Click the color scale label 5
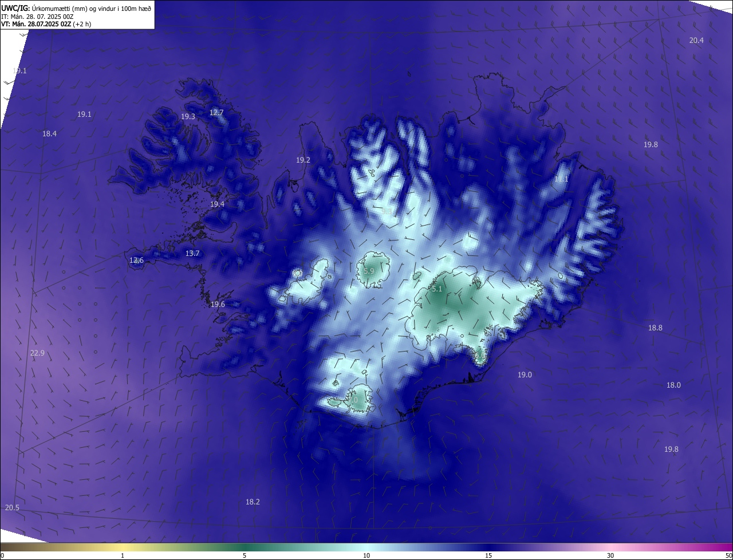The height and width of the screenshot is (560, 733). tap(245, 555)
